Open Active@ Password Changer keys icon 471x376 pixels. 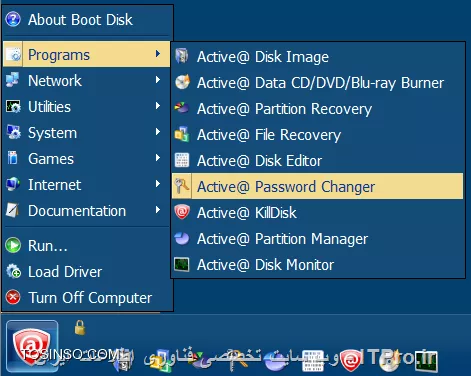point(182,186)
